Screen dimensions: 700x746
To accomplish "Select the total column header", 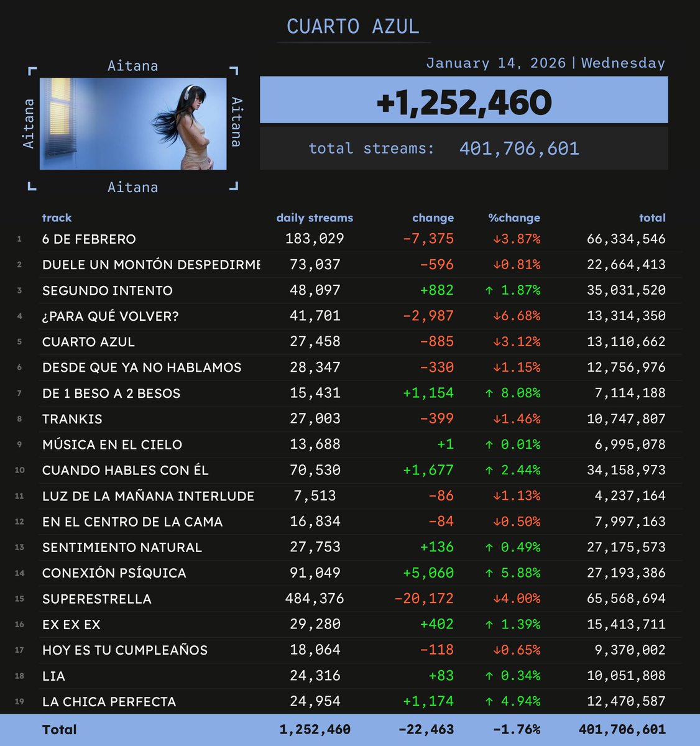I will [652, 218].
